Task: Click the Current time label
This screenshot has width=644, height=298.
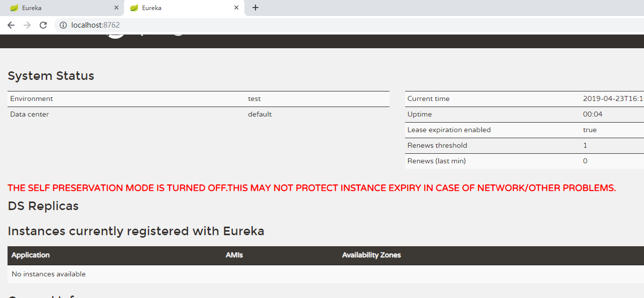Action: [429, 99]
